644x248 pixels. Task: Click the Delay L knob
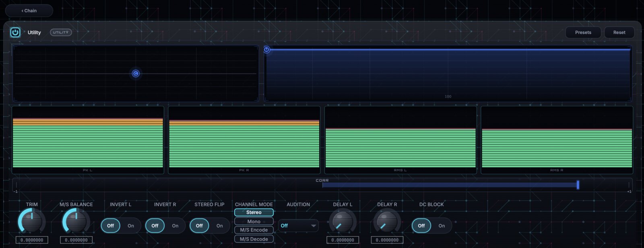(343, 221)
